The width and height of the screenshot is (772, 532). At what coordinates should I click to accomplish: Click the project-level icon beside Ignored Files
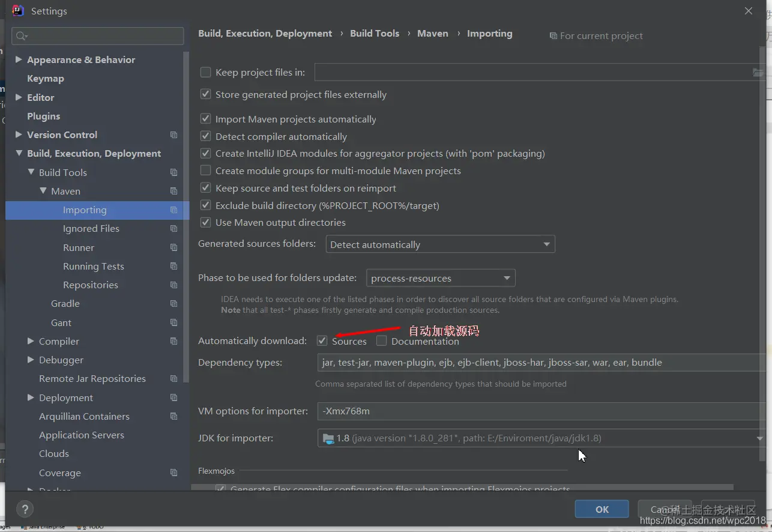click(x=173, y=229)
